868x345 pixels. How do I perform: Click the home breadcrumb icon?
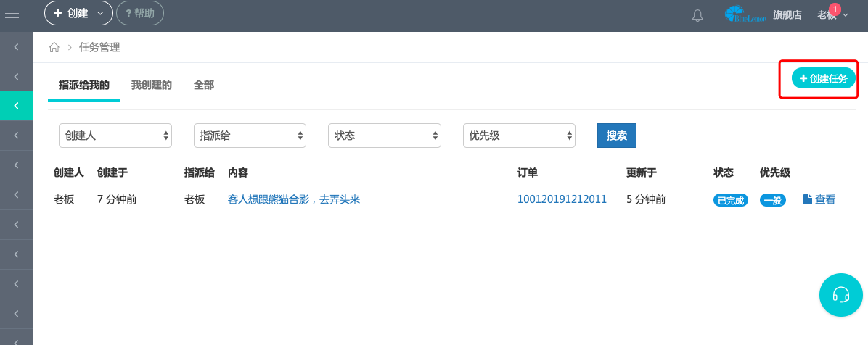pyautogui.click(x=54, y=48)
